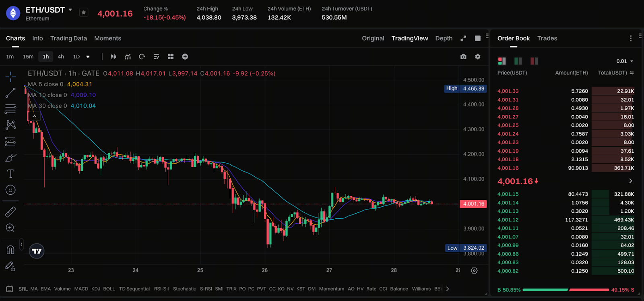Open the Trading Data tab
644x301 pixels.
click(68, 38)
